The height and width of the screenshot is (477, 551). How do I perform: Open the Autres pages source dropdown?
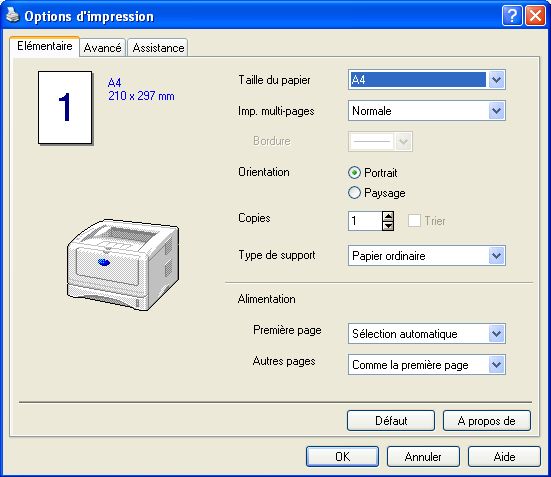[x=427, y=365]
